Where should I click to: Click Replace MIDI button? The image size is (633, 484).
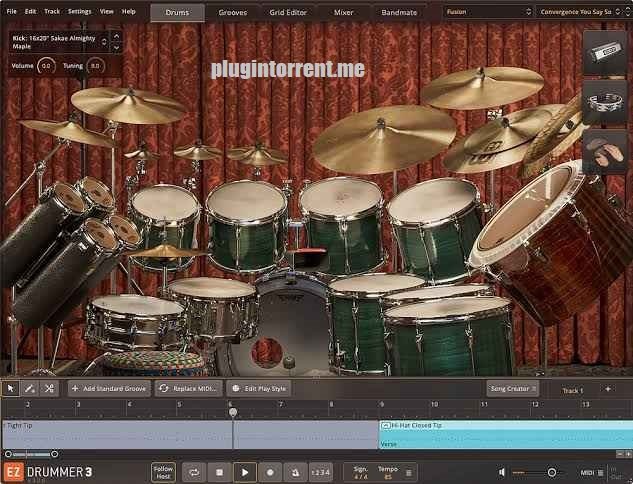tap(189, 388)
